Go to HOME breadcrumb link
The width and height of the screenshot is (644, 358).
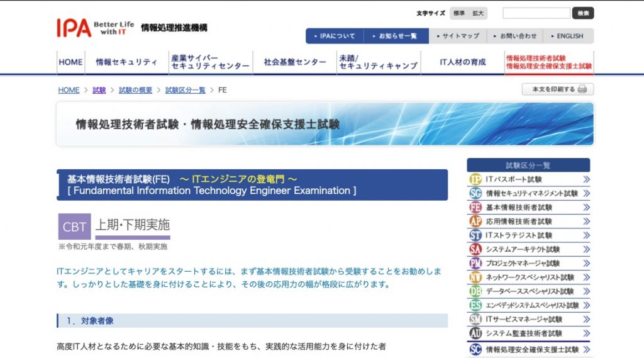(x=69, y=90)
